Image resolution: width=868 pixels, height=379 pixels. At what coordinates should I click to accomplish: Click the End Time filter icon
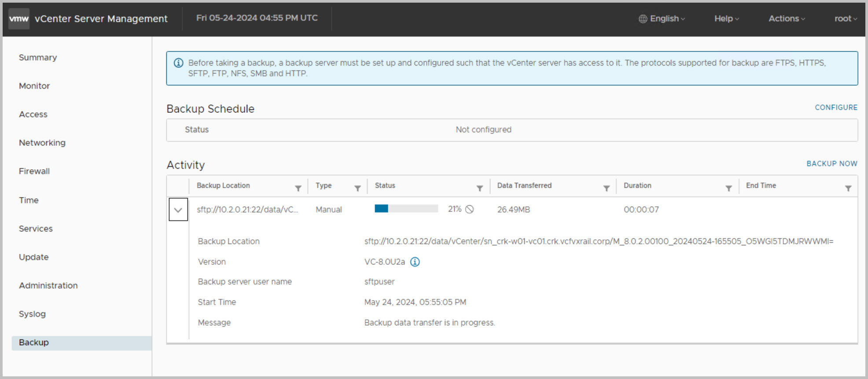tap(848, 188)
